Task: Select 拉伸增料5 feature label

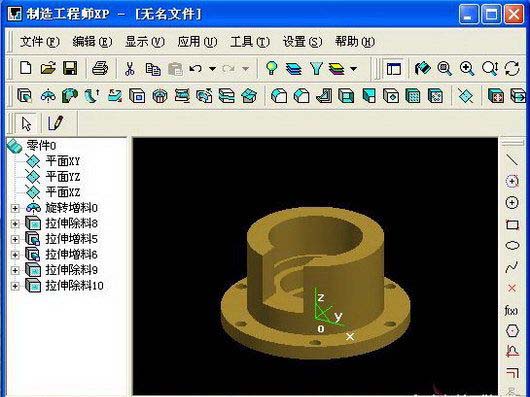Action: [x=71, y=239]
